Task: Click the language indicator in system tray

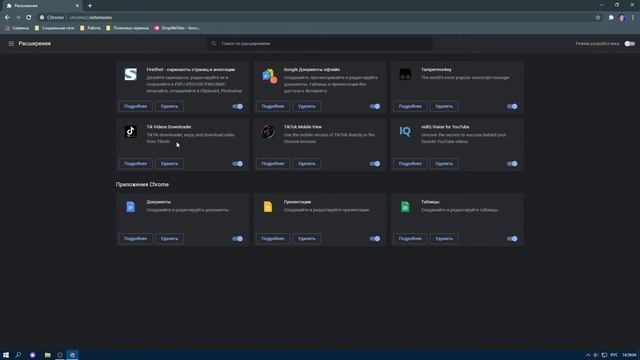Action: pos(614,355)
